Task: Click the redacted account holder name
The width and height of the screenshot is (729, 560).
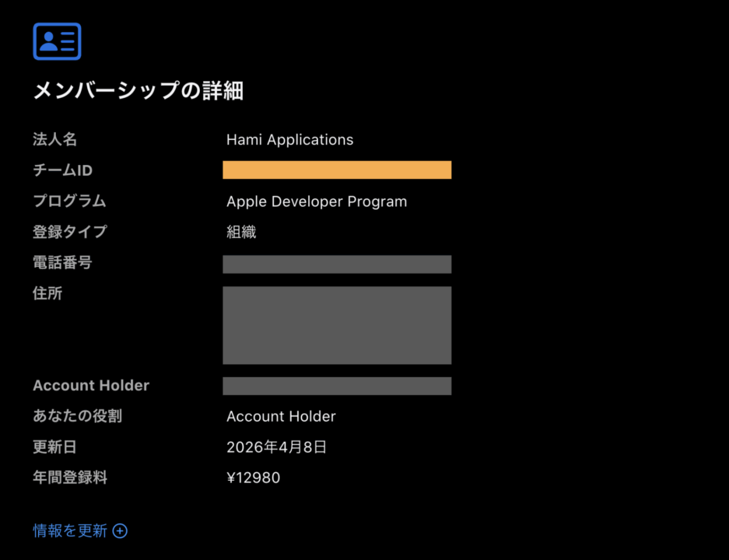Action: (x=337, y=387)
